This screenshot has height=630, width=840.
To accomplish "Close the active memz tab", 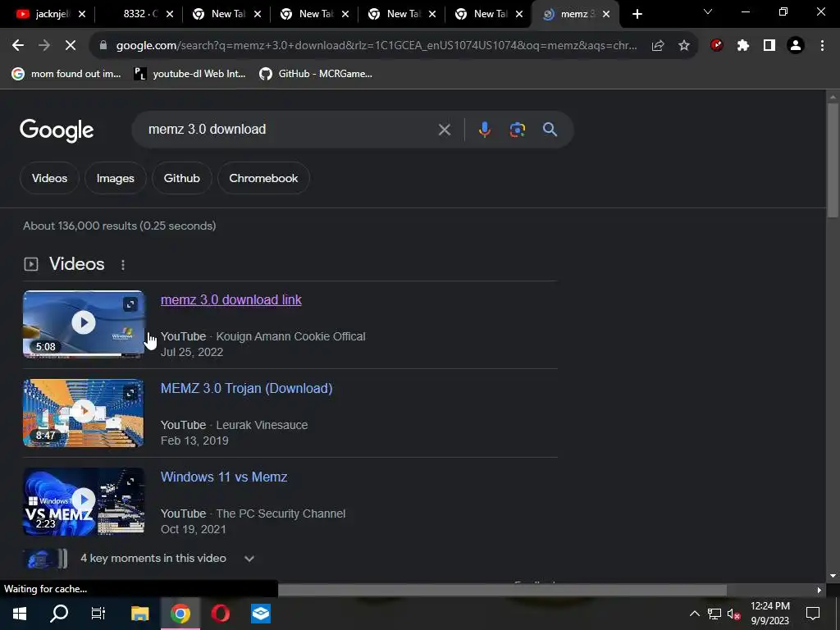I will (606, 15).
